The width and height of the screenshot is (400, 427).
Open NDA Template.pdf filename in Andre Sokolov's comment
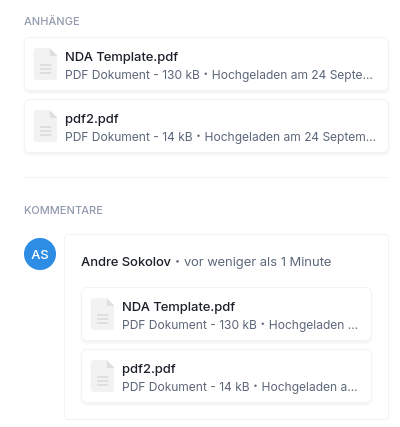coord(178,307)
